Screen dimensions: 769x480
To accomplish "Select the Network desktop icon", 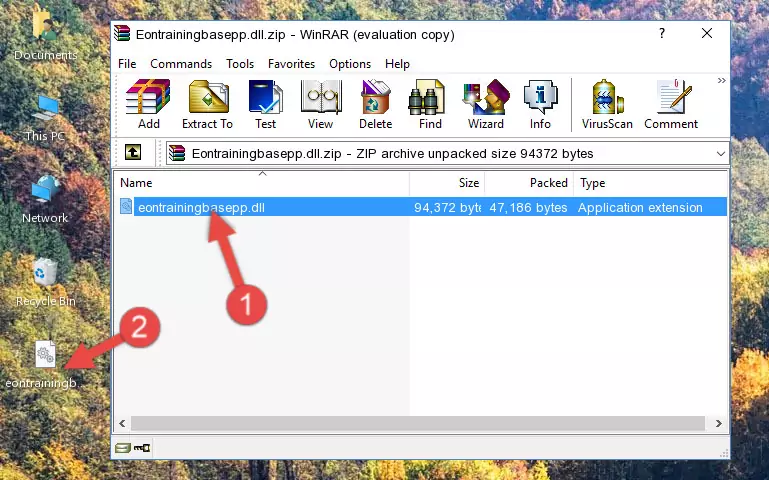I will pyautogui.click(x=45, y=199).
